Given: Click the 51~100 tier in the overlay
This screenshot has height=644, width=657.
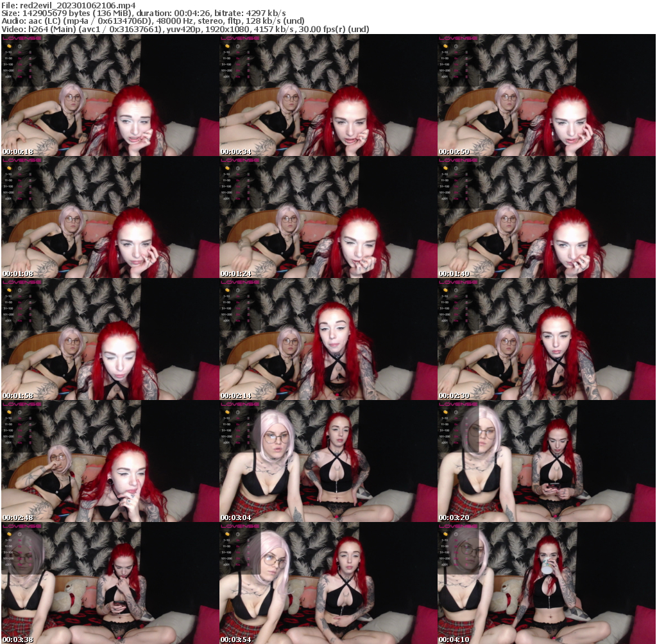Looking at the screenshot, I should tap(8, 64).
